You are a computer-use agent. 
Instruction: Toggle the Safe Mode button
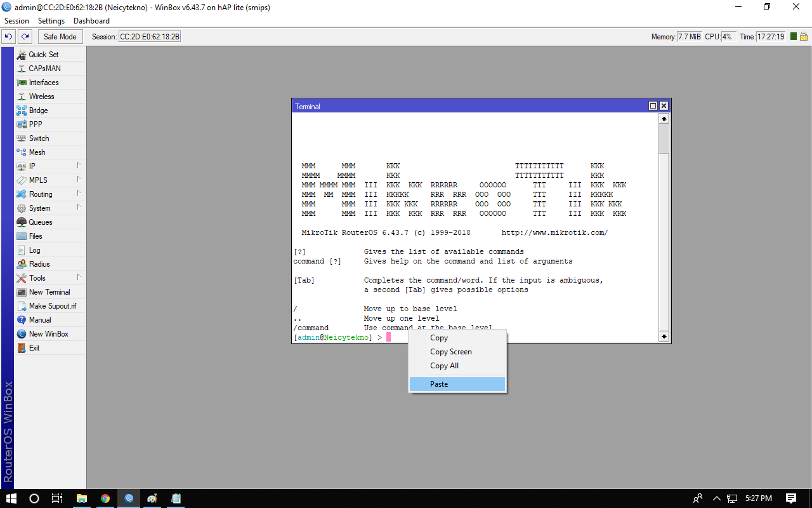tap(60, 37)
